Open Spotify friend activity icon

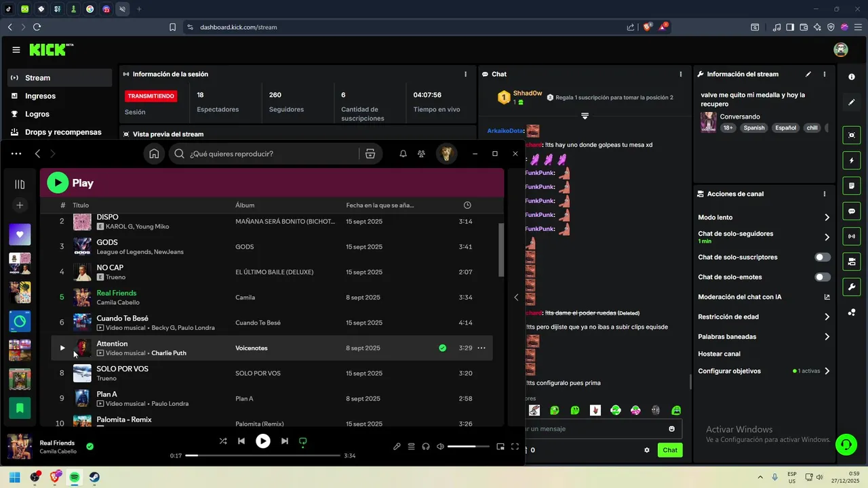[421, 154]
